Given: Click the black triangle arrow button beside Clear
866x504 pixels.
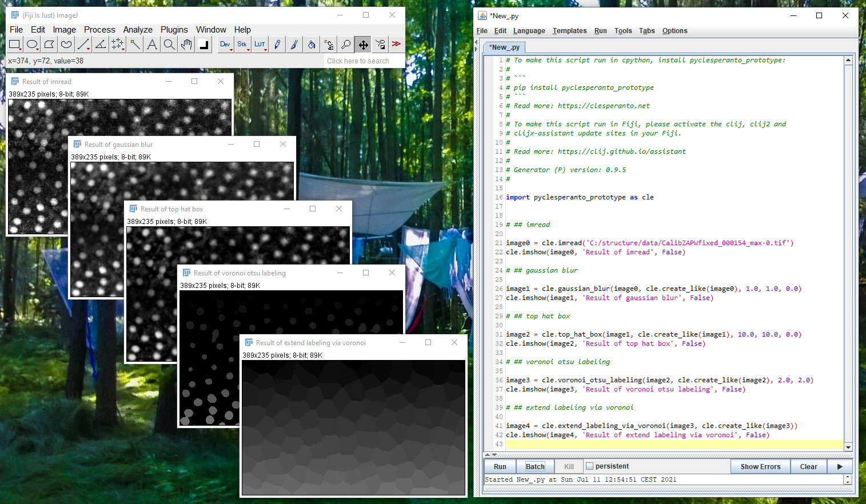Looking at the screenshot, I should [840, 467].
